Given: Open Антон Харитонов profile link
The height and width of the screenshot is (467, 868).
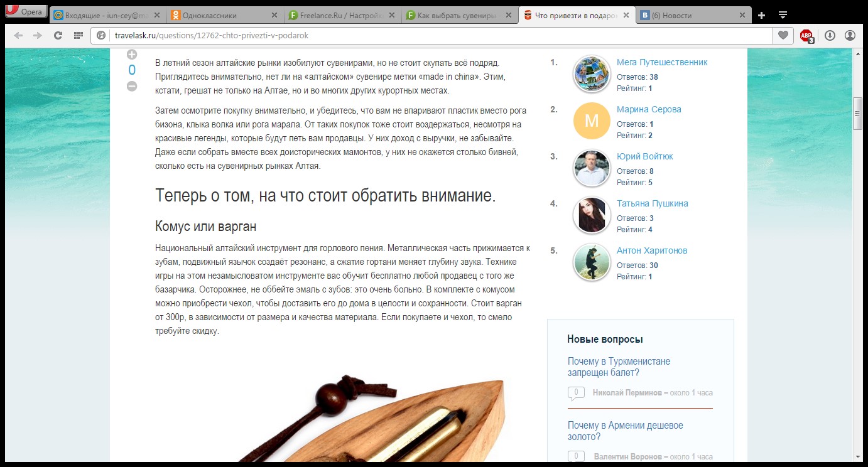Looking at the screenshot, I should [652, 250].
